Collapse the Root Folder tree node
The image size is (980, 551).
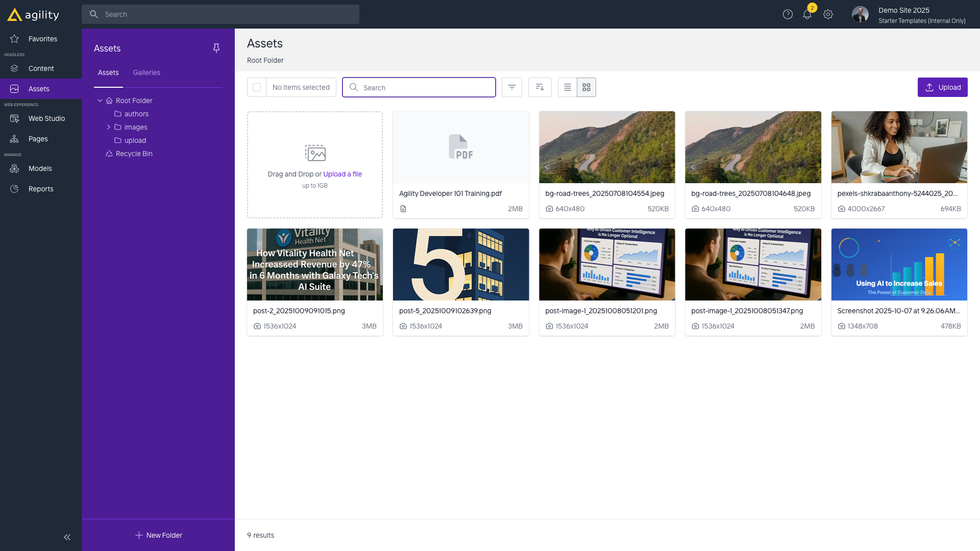100,101
